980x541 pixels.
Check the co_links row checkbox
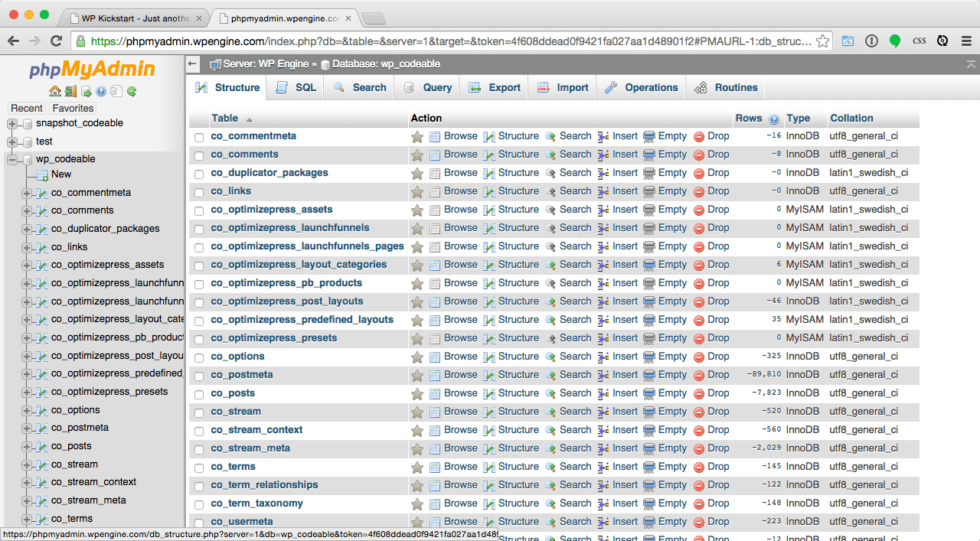point(199,193)
